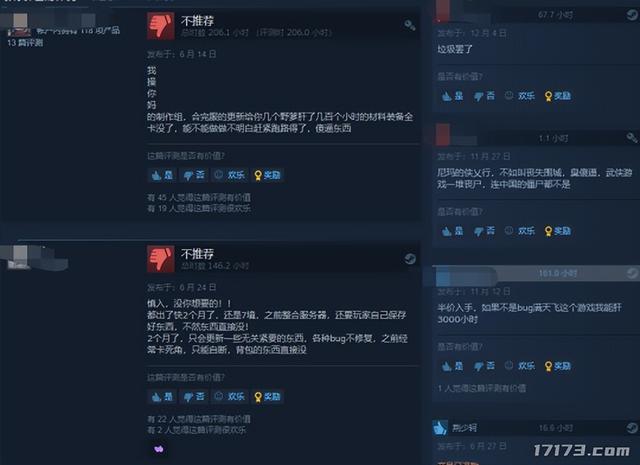Give 奖励 award to June 24 review

[267, 396]
